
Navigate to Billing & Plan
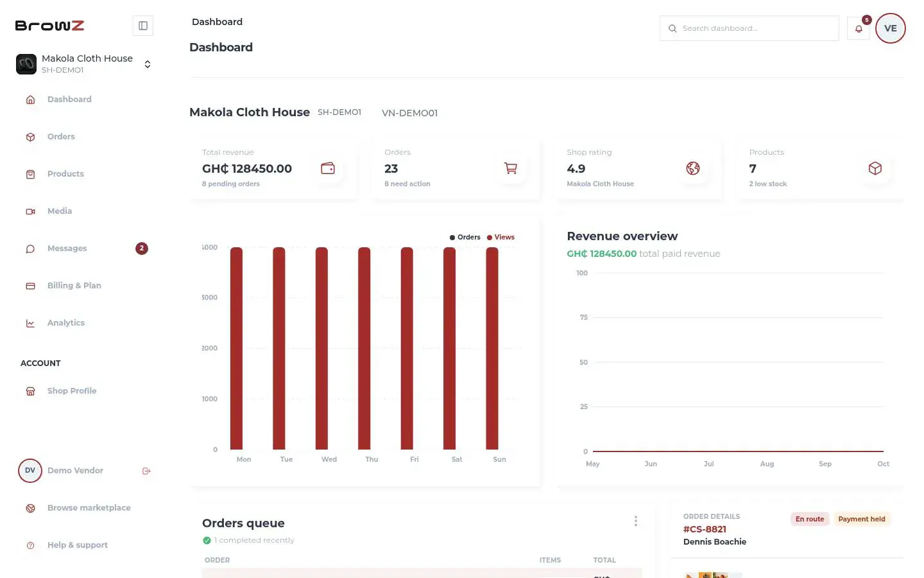(x=74, y=286)
